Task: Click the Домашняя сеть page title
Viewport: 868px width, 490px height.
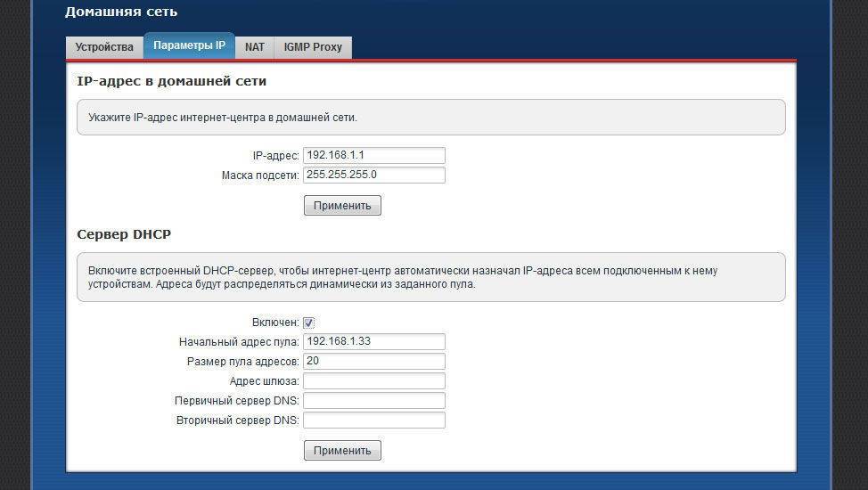Action: click(121, 12)
